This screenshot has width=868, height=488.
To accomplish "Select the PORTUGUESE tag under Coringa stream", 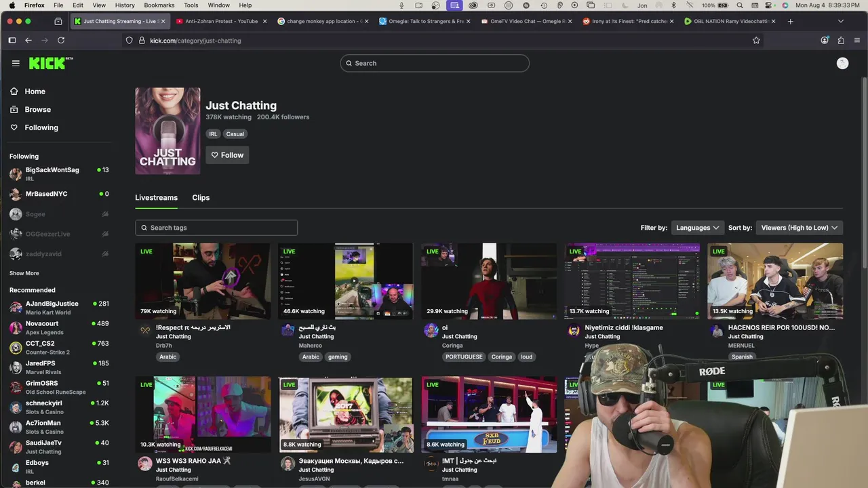I will [464, 357].
